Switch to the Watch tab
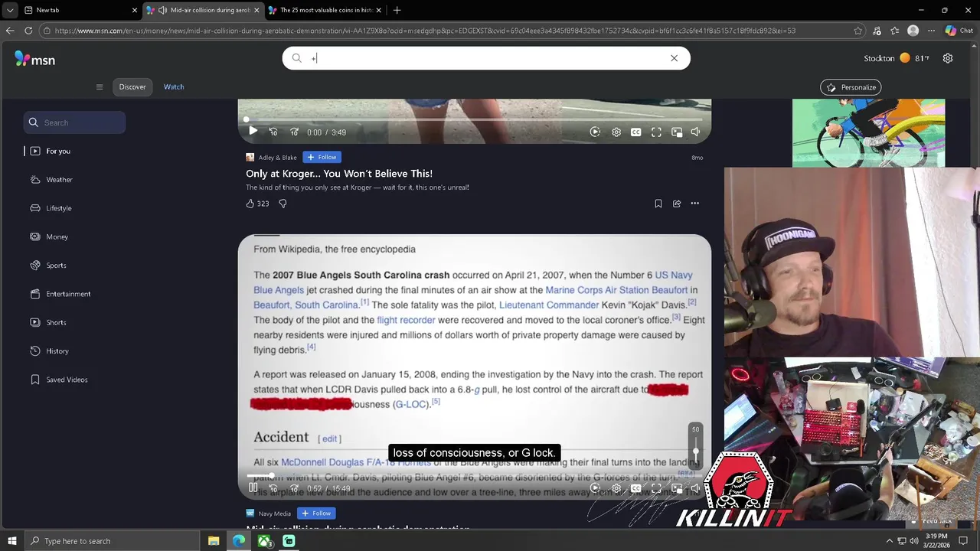Viewport: 980px width, 551px height. pyautogui.click(x=174, y=86)
